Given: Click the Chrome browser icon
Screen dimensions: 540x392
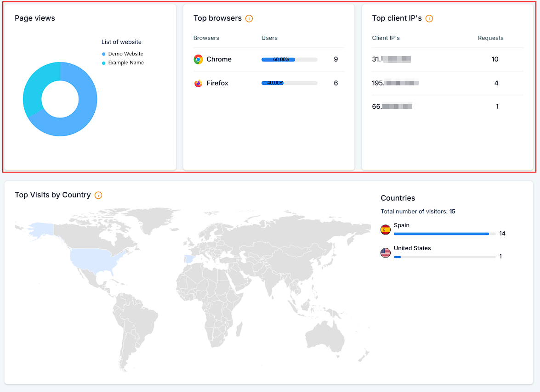Looking at the screenshot, I should coord(198,59).
